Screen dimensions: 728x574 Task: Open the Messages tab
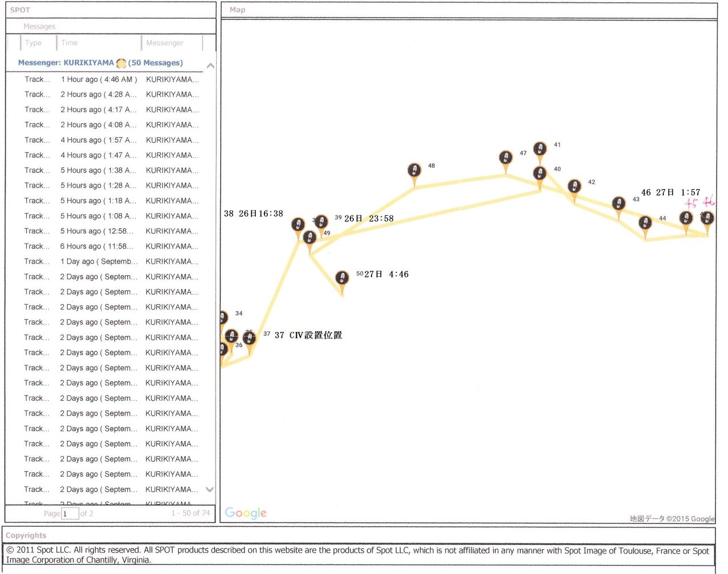click(39, 27)
